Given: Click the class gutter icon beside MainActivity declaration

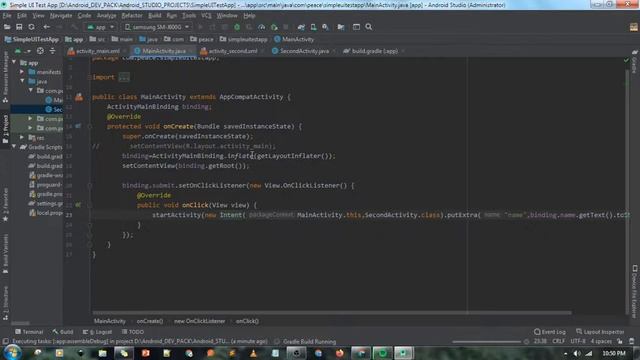Looking at the screenshot, I should click(x=79, y=97).
